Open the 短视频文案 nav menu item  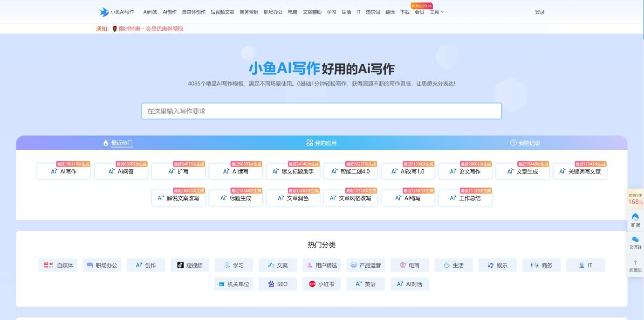click(x=222, y=12)
